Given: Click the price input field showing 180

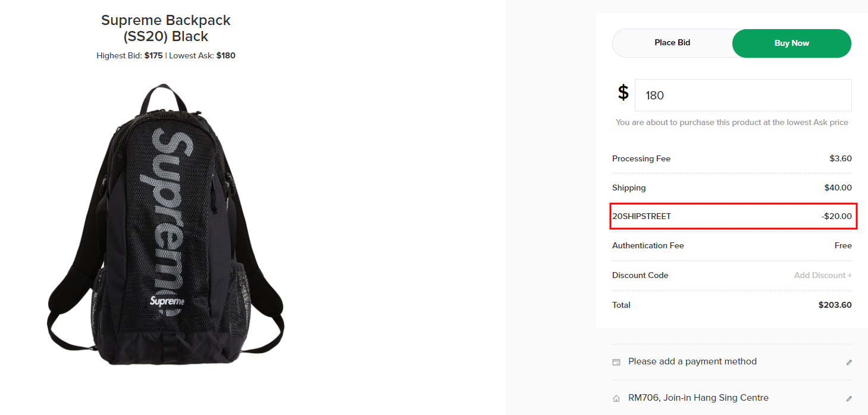Looking at the screenshot, I should (742, 95).
